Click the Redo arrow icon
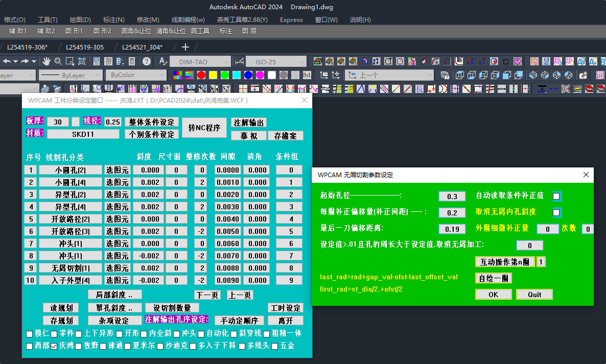 coord(25,61)
